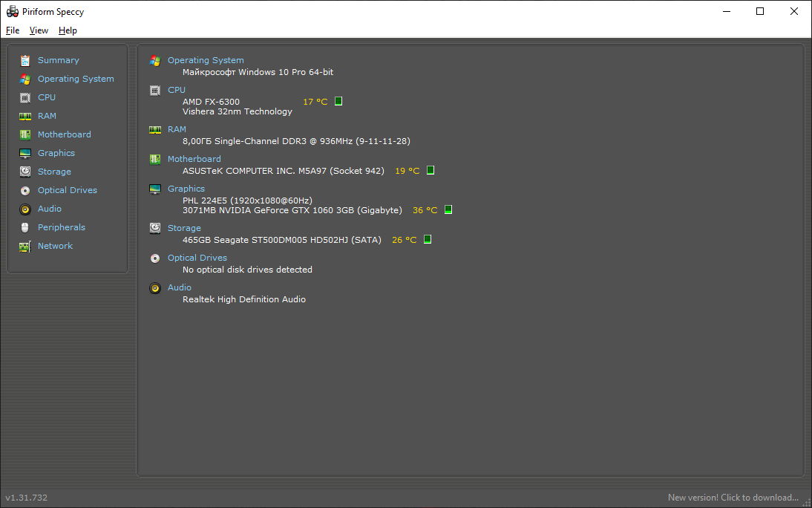Click "No optical disk drives detected" text
This screenshot has height=508, width=812.
pos(248,270)
